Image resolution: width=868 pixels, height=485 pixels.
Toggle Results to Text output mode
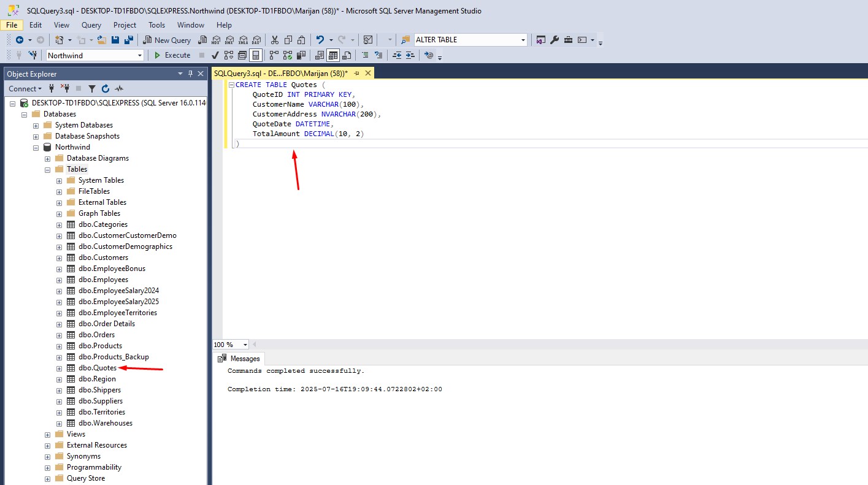click(x=320, y=55)
